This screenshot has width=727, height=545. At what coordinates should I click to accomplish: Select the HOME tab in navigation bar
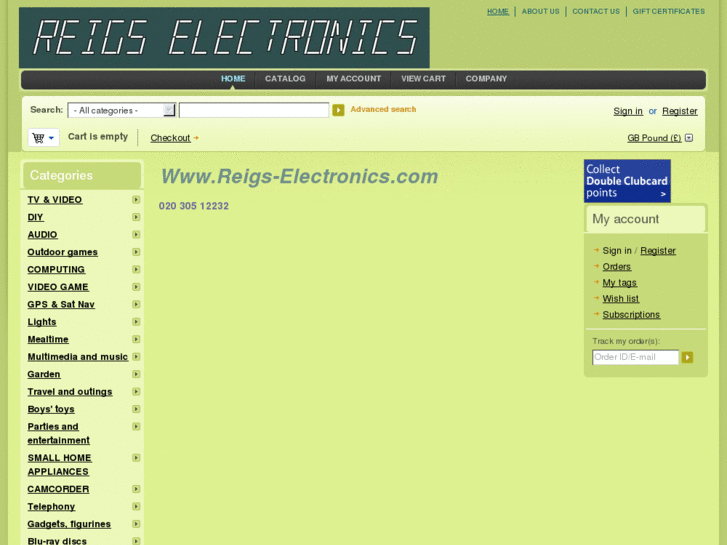coord(233,79)
